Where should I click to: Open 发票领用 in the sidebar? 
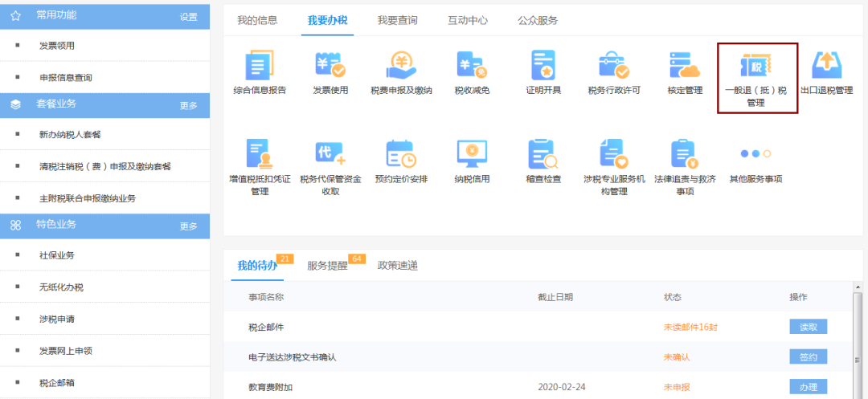click(x=57, y=46)
